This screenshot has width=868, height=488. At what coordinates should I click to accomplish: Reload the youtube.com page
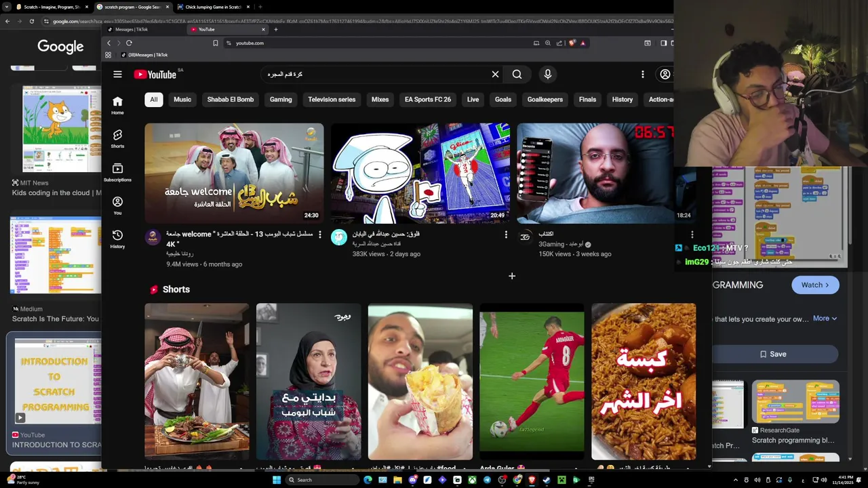(x=129, y=43)
